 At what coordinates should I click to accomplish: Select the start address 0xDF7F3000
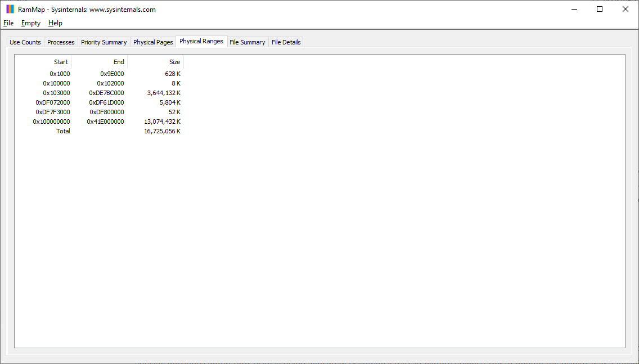click(53, 112)
